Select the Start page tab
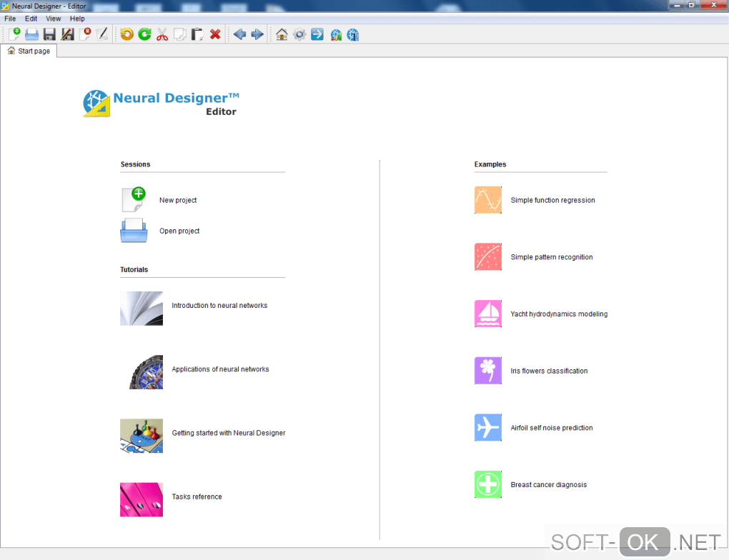 [29, 51]
